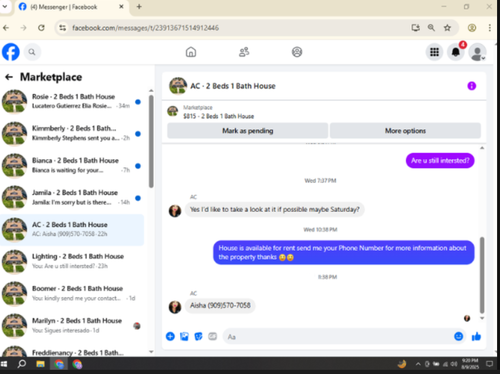Go to Facebook Home icon

click(x=191, y=52)
